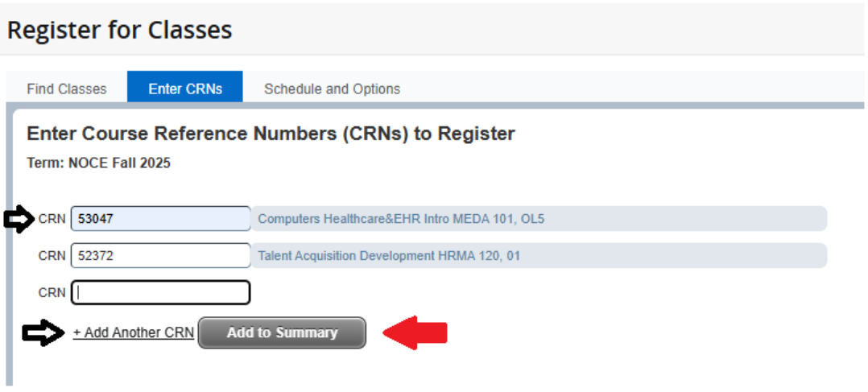The image size is (868, 392).
Task: Open the Schedule and Options tab
Action: pyautogui.click(x=332, y=89)
